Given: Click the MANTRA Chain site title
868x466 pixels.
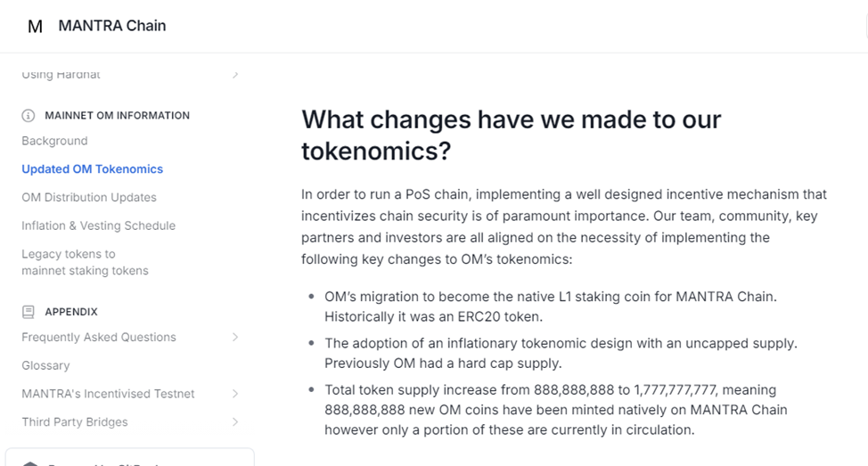Looking at the screenshot, I should (x=111, y=26).
